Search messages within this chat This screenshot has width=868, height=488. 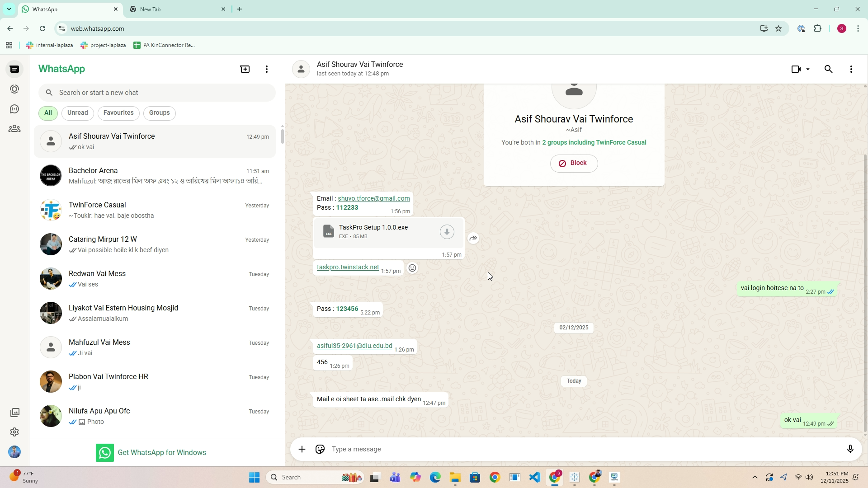[x=828, y=69]
